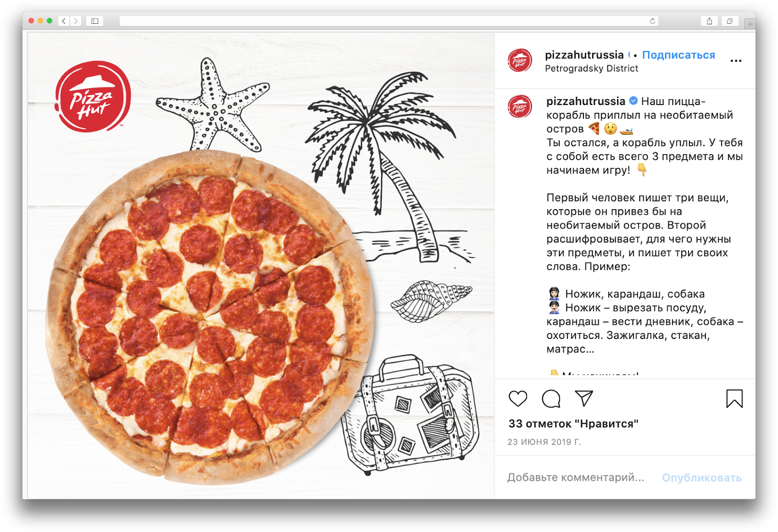Open pizzahutrussia profile from header username
The image size is (778, 532).
tap(584, 55)
